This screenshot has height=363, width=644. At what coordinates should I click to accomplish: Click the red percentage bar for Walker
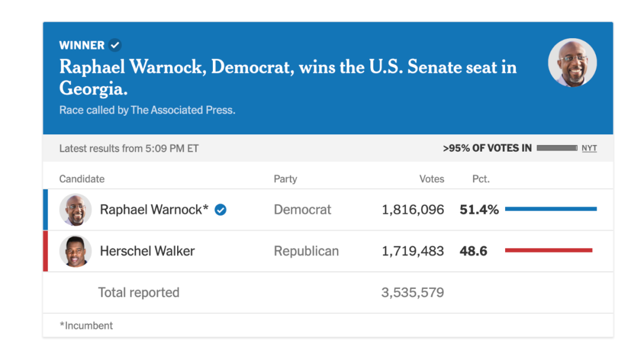(549, 250)
